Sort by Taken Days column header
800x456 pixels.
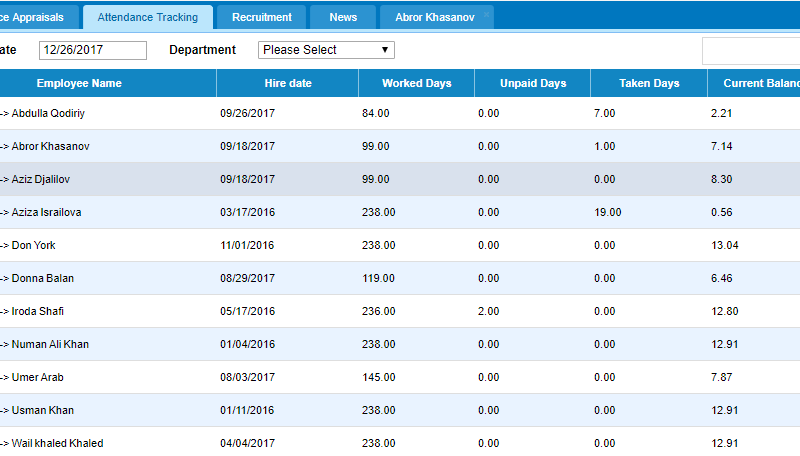pos(649,83)
